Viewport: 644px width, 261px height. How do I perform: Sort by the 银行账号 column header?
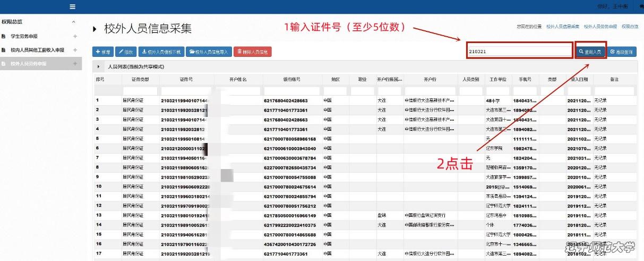click(291, 79)
